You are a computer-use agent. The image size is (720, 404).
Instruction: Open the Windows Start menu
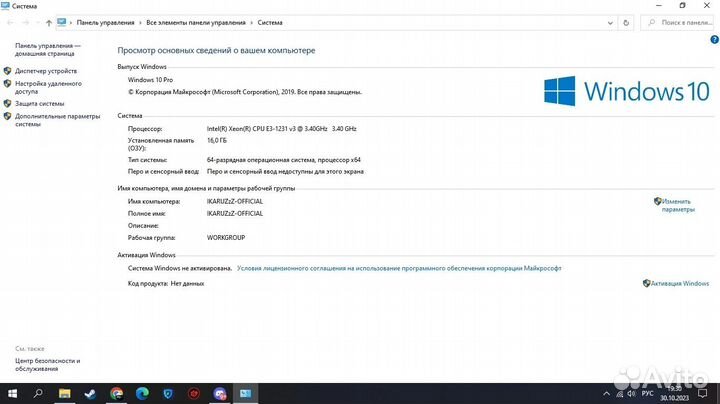coord(12,393)
